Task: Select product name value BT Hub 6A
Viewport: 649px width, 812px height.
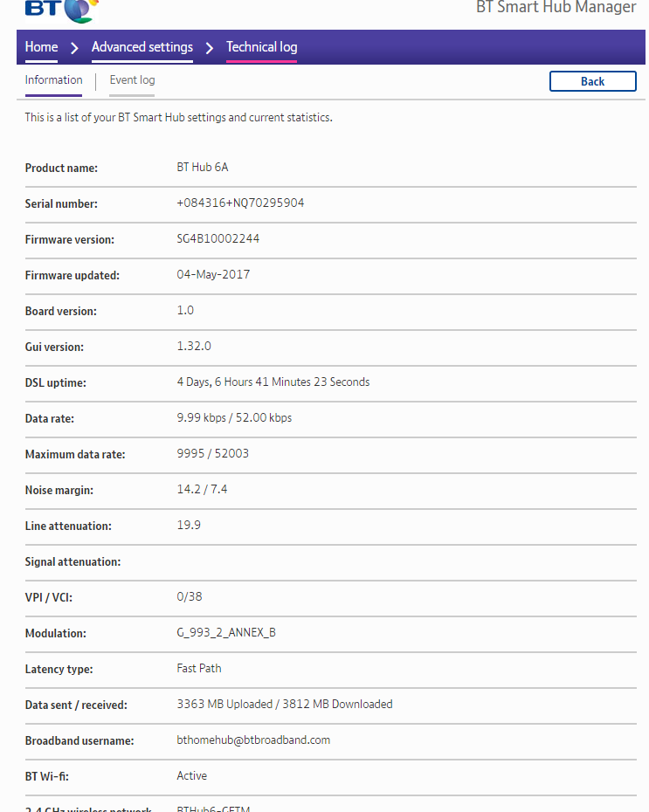Action: click(x=203, y=168)
